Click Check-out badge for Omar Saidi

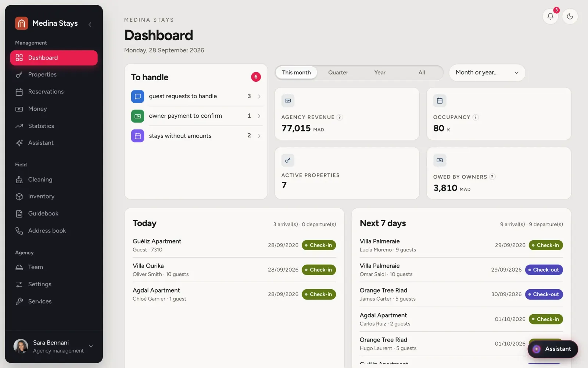tap(544, 270)
